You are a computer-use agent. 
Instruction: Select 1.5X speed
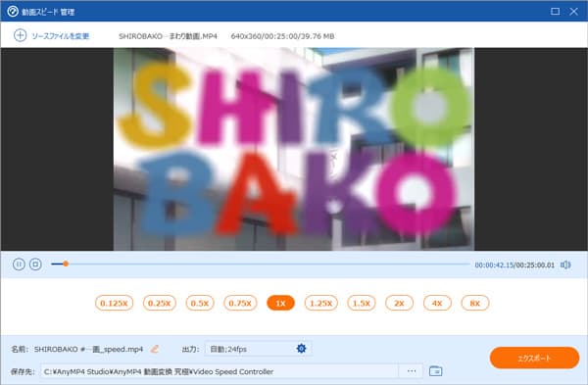pyautogui.click(x=362, y=303)
